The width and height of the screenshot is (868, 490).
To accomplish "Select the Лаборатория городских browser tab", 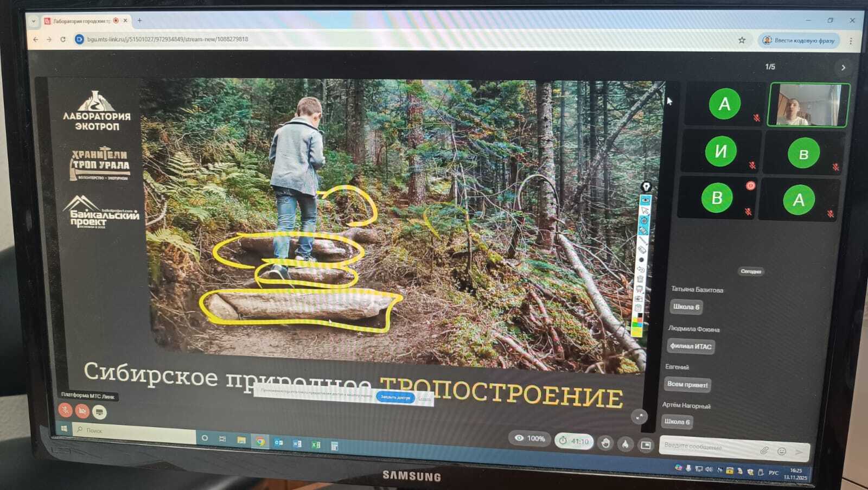I will 81,21.
